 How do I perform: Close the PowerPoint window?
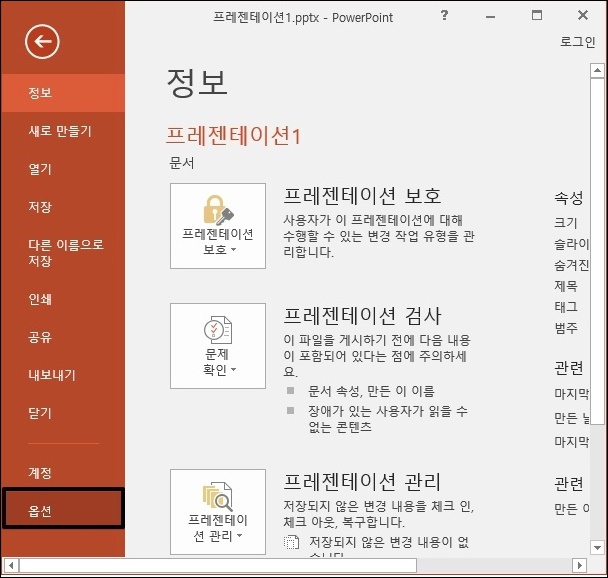pyautogui.click(x=583, y=16)
